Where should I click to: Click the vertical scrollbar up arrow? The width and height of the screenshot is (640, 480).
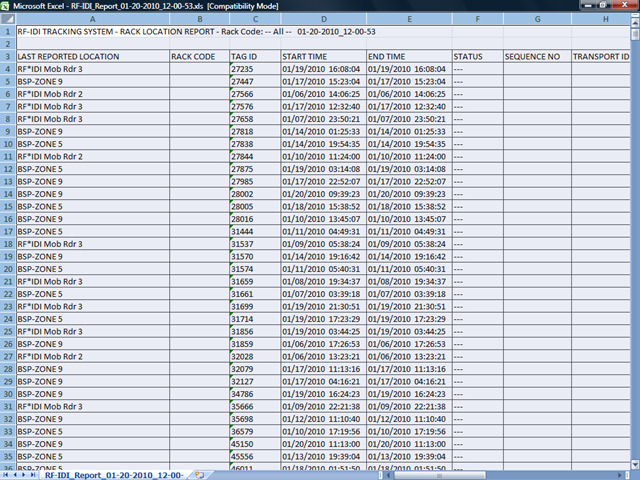click(x=635, y=22)
